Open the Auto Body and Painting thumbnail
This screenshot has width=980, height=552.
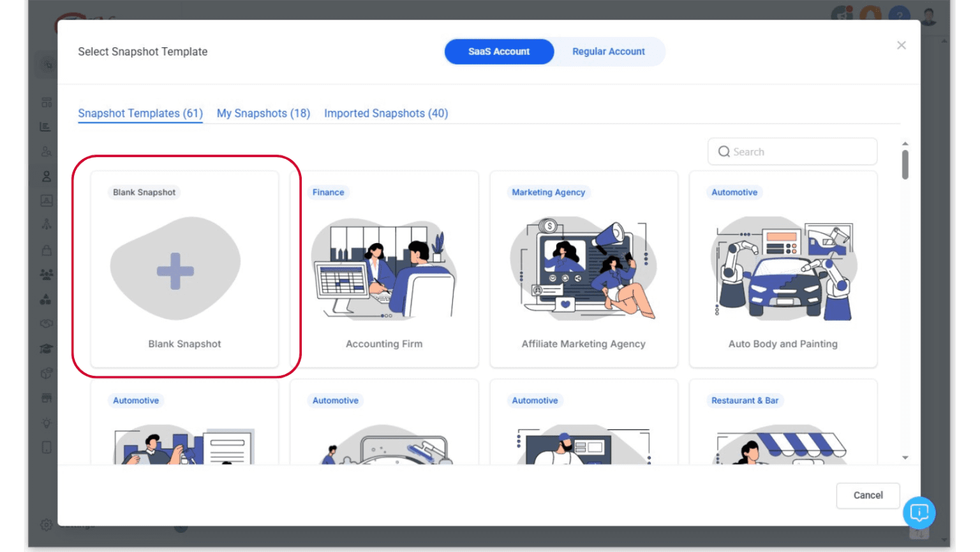click(x=783, y=268)
